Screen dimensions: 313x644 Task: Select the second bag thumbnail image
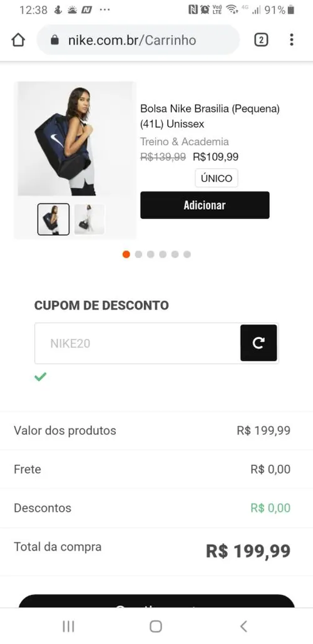89,219
